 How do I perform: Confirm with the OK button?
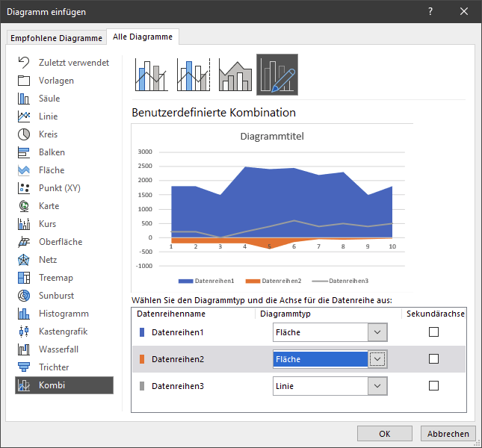coord(385,434)
